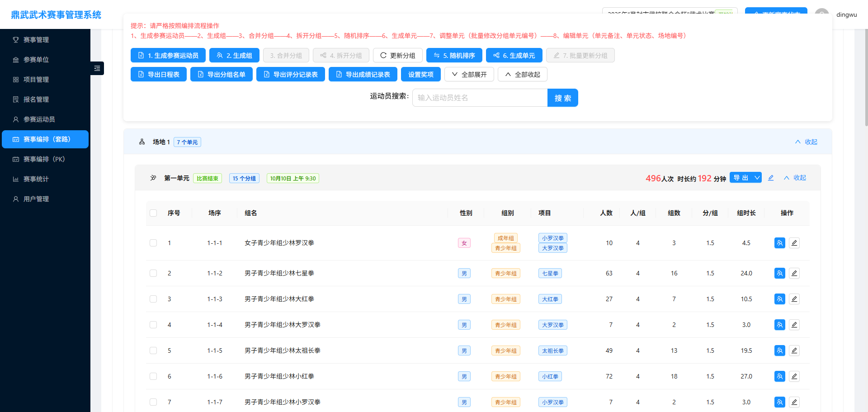Screen dimensions: 868x412
Task: Collapse the 场地 1 panel
Action: tap(806, 142)
